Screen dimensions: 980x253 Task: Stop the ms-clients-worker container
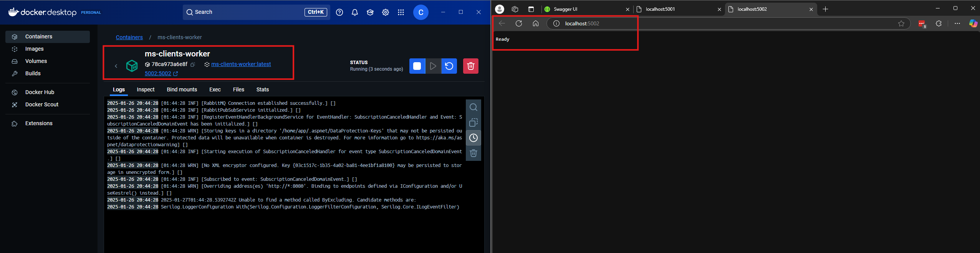click(417, 66)
